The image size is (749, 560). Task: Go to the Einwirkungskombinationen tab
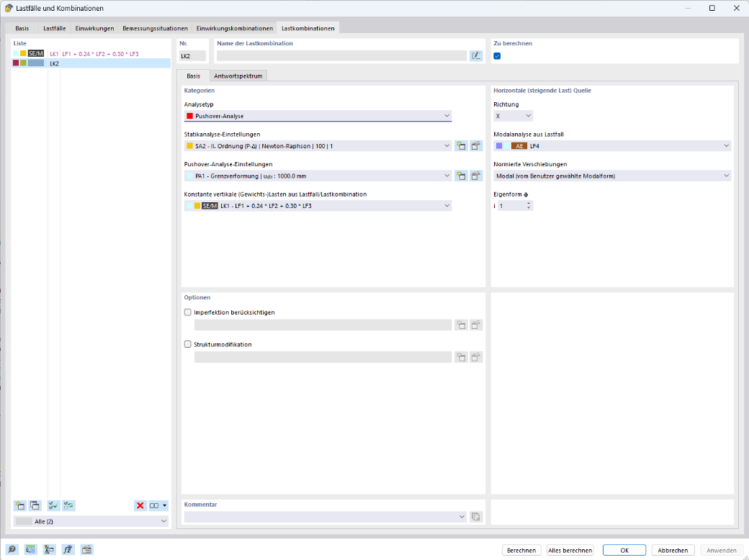click(235, 28)
